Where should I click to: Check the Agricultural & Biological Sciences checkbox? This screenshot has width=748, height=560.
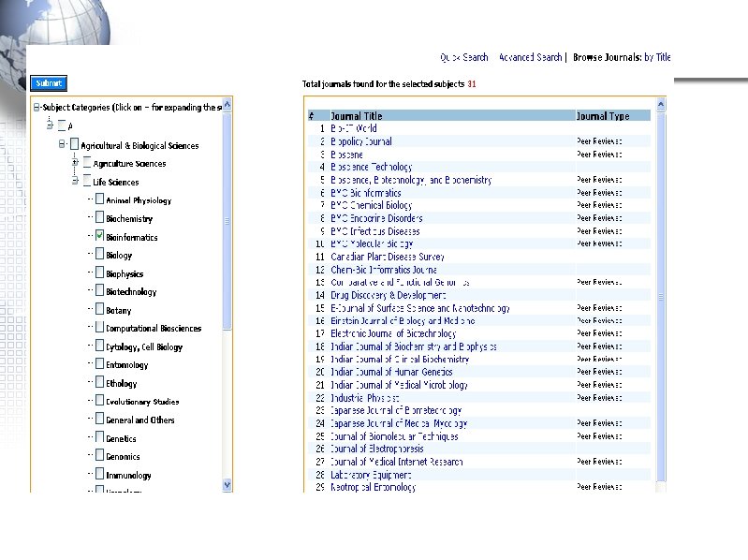click(74, 144)
